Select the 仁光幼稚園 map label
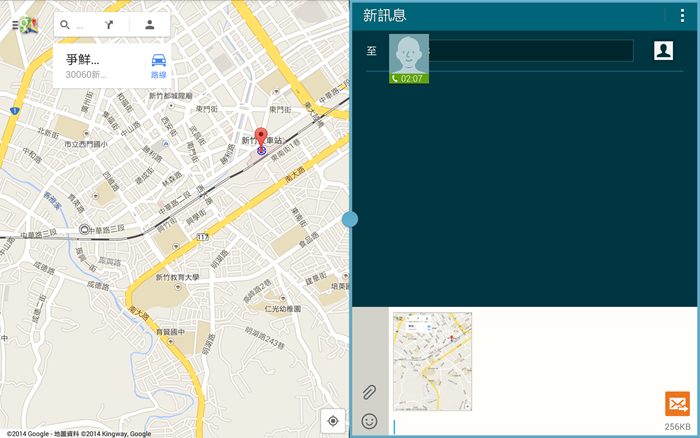 click(283, 309)
